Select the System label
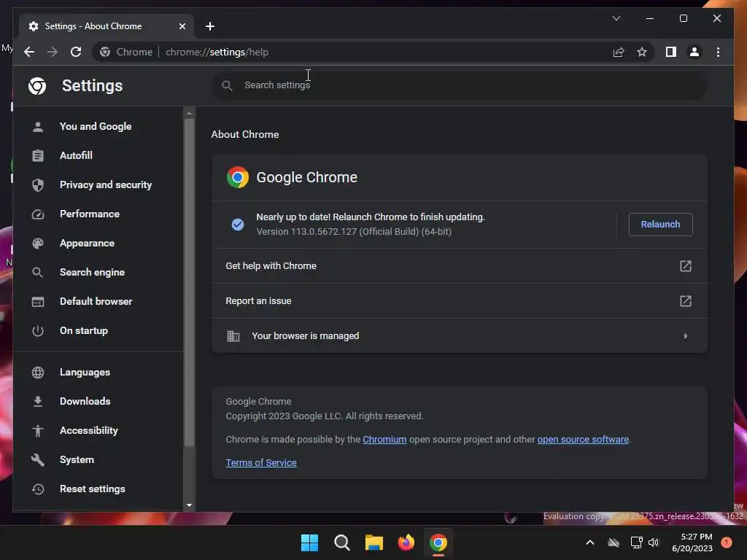The image size is (747, 560). tap(77, 459)
